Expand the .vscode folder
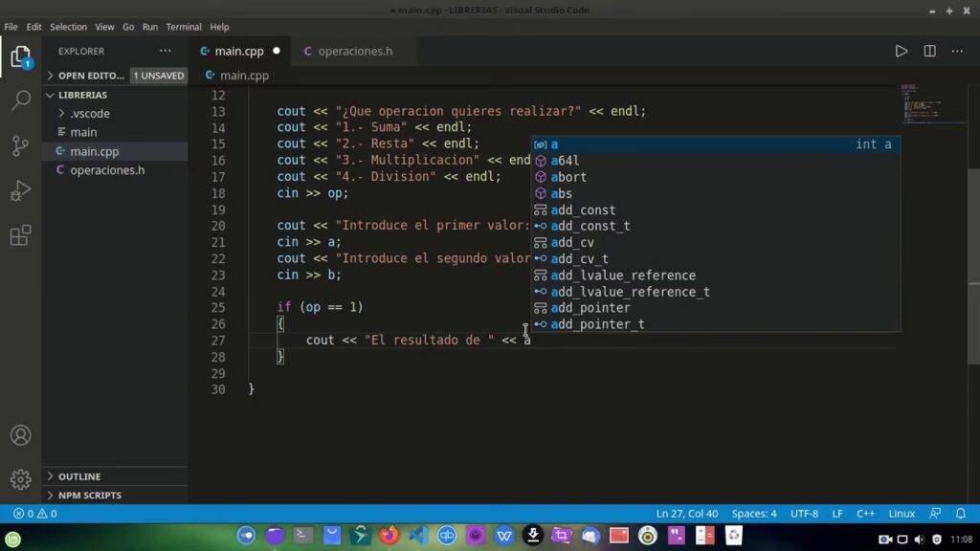 (x=89, y=114)
